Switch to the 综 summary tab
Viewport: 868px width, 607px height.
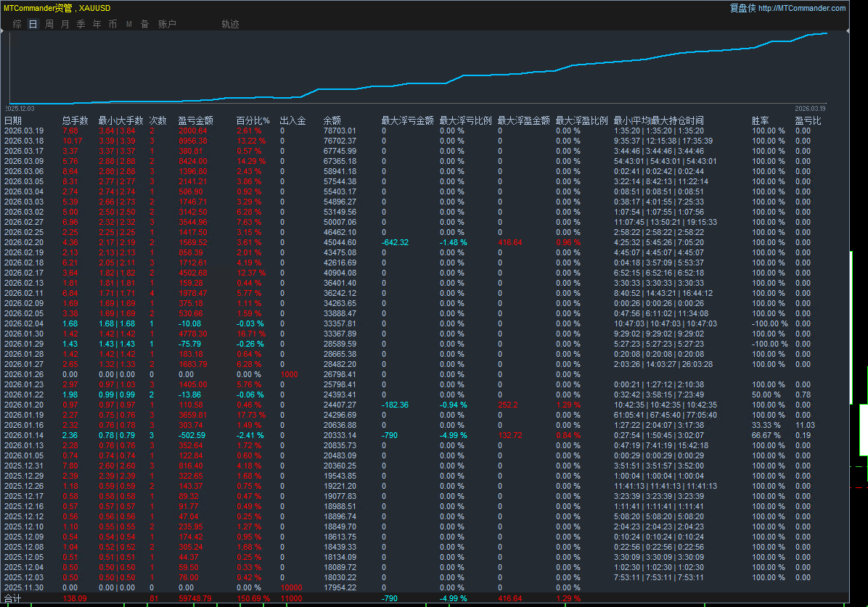tap(17, 24)
